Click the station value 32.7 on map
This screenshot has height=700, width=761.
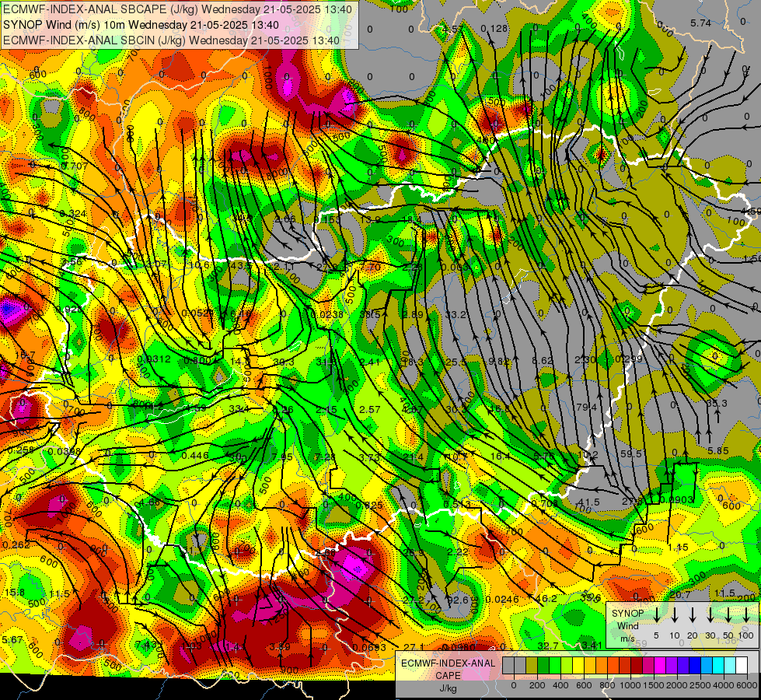548,646
